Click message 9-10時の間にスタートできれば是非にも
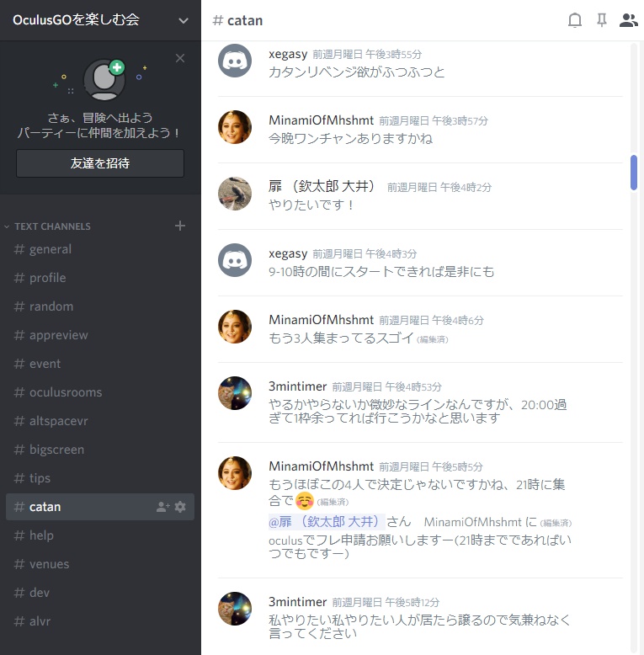 coord(381,272)
